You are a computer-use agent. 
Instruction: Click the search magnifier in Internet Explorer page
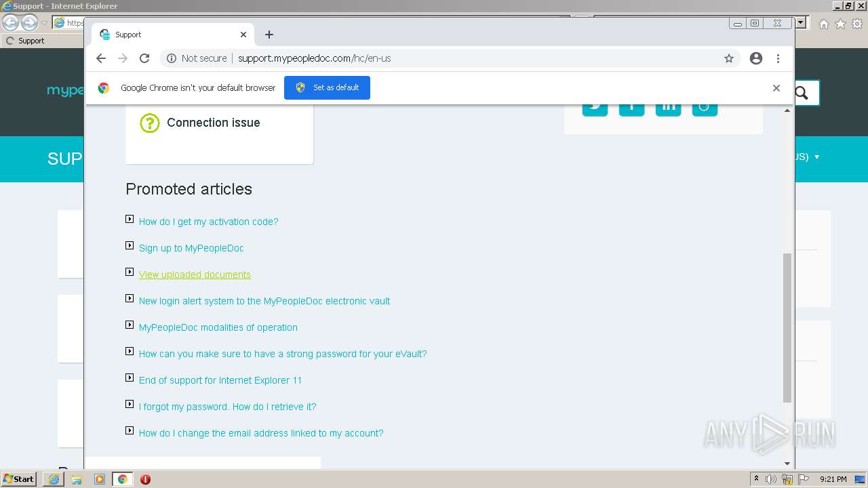(802, 93)
